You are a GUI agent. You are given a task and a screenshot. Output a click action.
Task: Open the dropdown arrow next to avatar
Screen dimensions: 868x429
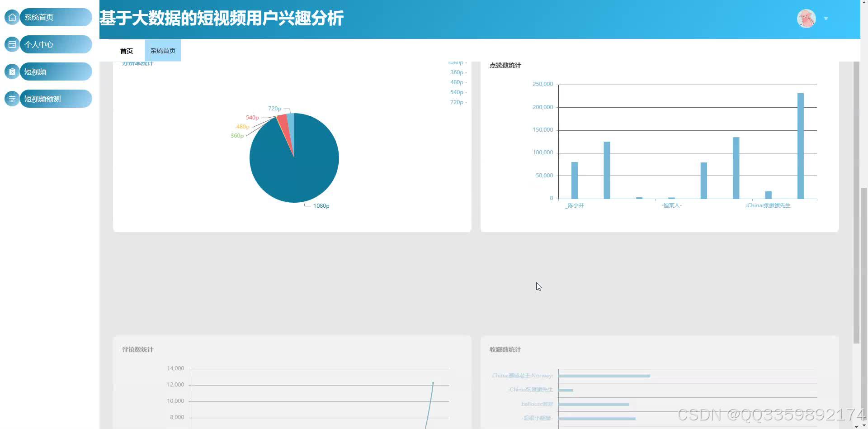click(826, 19)
